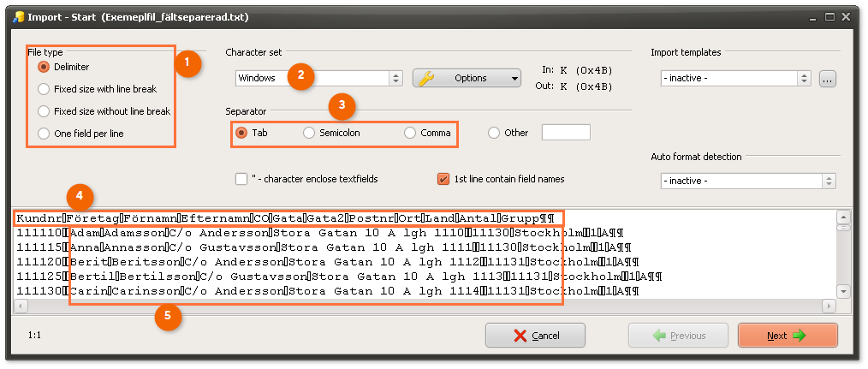868x369 pixels.
Task: Click the red X icon on Cancel
Action: (x=520, y=336)
